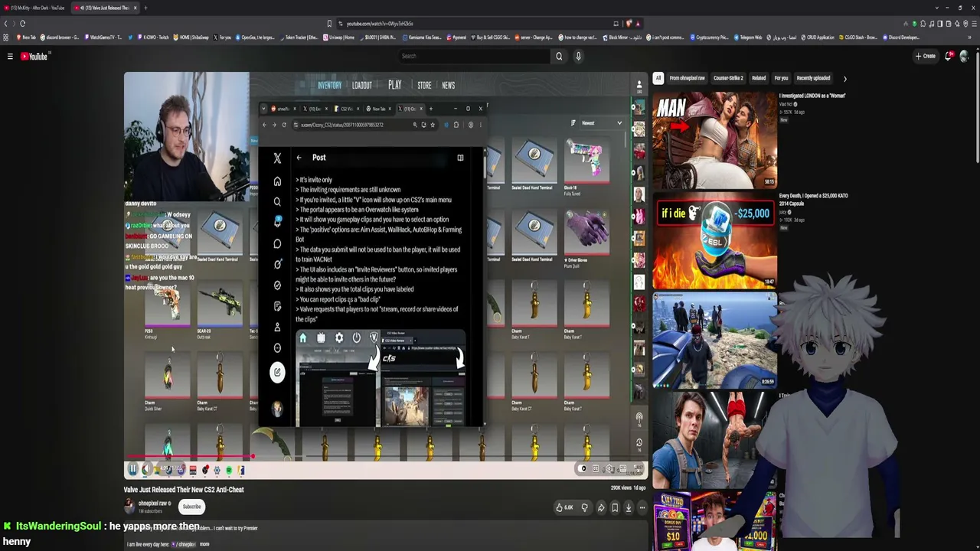Click the page's vertical scrollbar
Screen dimensions: 980x551
(x=976, y=107)
